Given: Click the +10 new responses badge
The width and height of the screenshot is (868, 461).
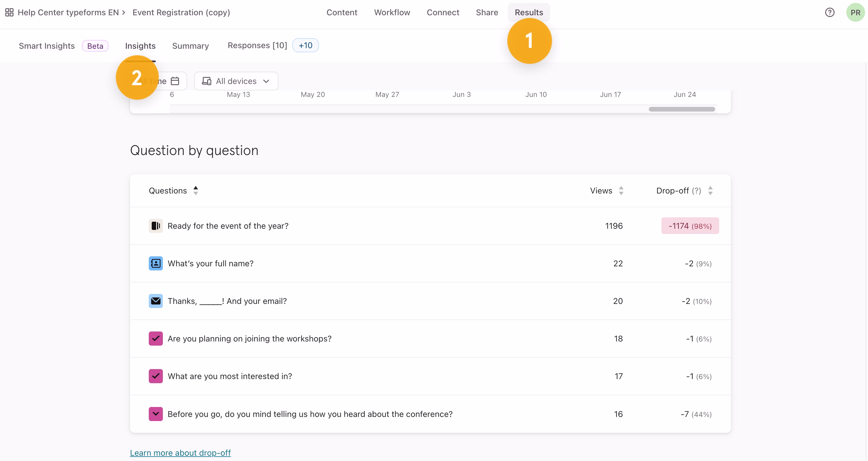Looking at the screenshot, I should 305,45.
